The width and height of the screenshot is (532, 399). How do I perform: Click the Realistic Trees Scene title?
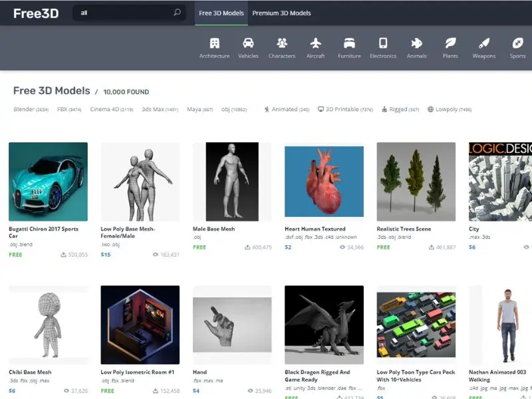coord(404,229)
